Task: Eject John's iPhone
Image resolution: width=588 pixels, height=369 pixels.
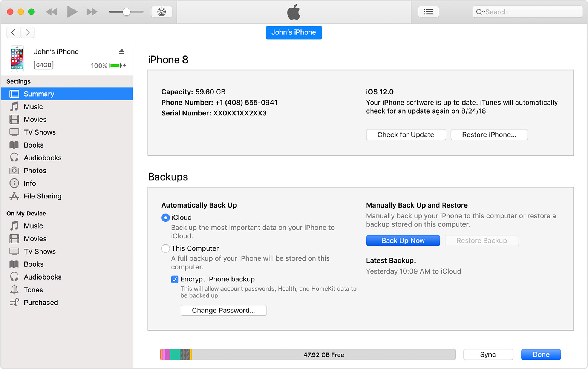Action: click(121, 51)
